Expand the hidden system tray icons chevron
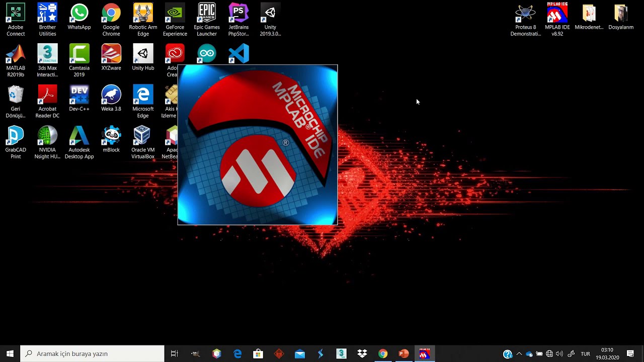This screenshot has width=644, height=362. point(519,354)
